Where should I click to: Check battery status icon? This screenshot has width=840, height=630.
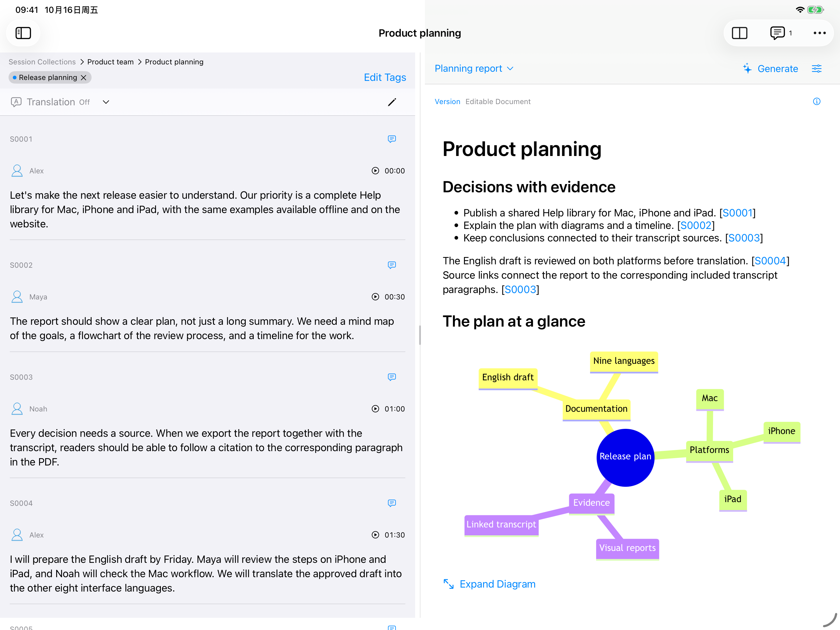pos(815,10)
